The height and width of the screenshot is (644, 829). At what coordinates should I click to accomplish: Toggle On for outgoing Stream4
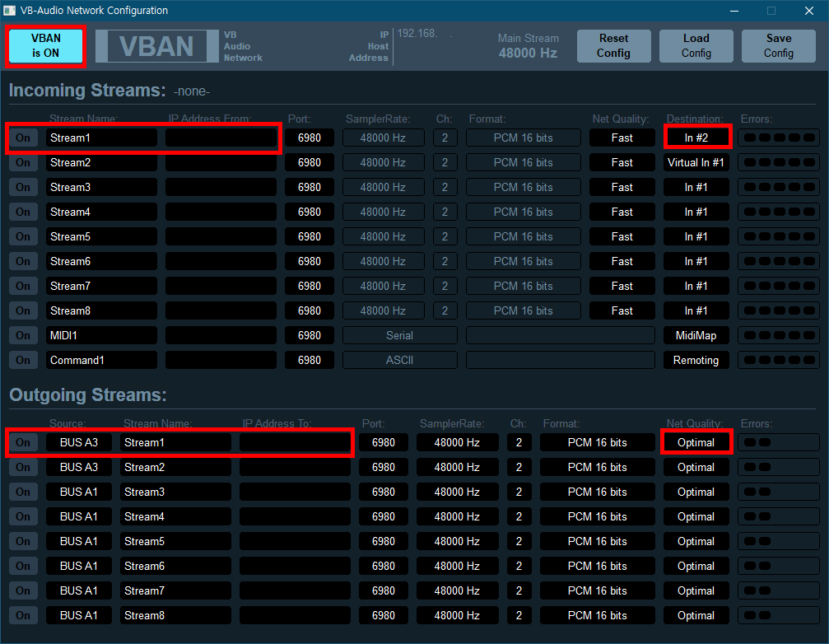click(x=23, y=516)
